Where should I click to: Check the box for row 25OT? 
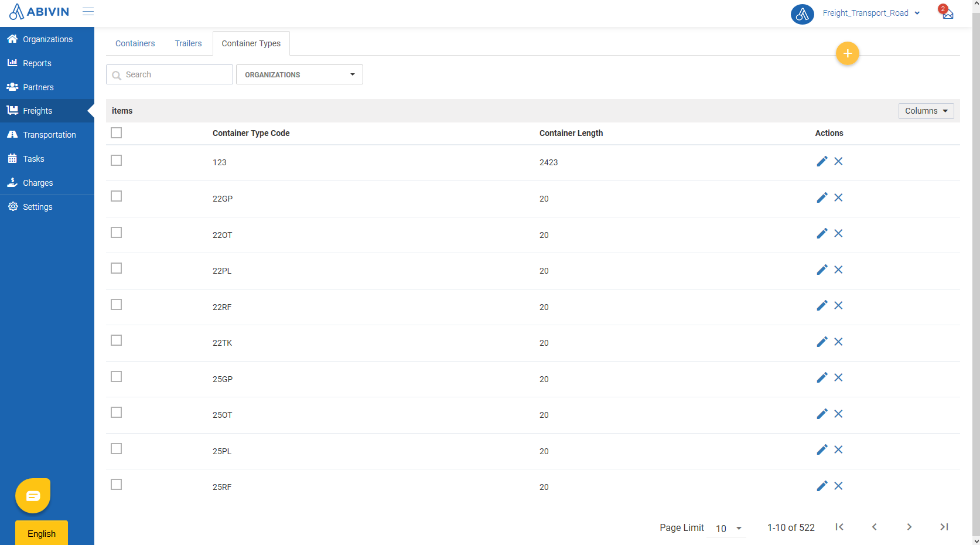[x=117, y=413]
